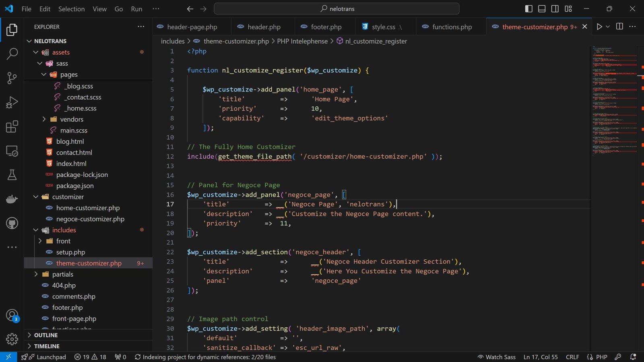Open the GitHub view in activity bar

click(x=12, y=223)
